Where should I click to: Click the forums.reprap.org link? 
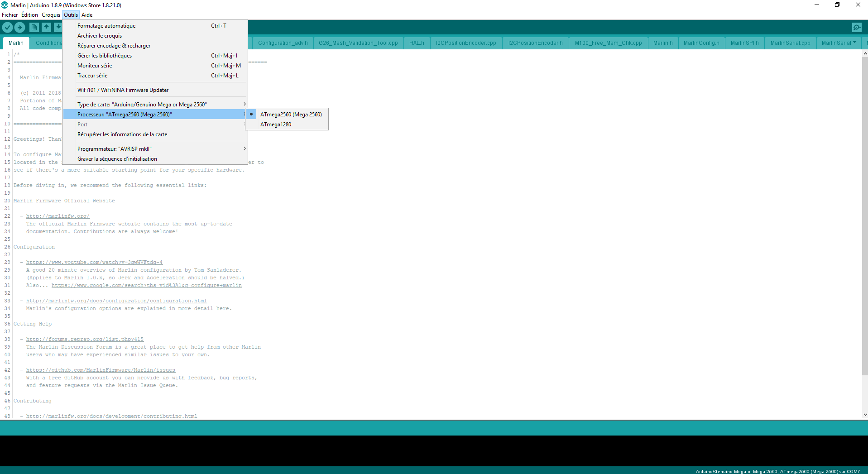coord(85,340)
